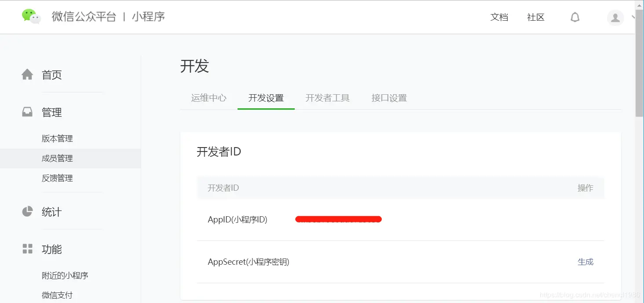Image resolution: width=644 pixels, height=303 pixels.
Task: Click the home icon next to 首页
Action: click(x=27, y=74)
